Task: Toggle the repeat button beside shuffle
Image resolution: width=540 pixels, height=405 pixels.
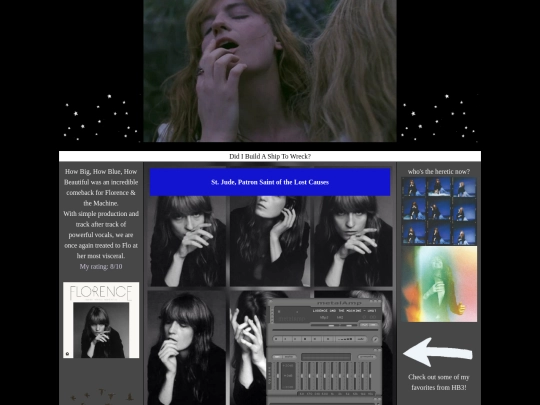Action: 361,339
